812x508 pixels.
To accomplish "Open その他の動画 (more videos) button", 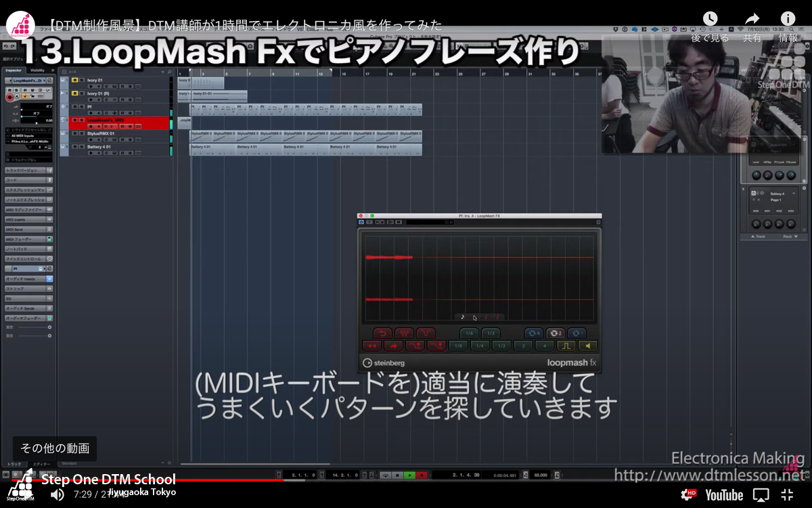I will tap(55, 448).
